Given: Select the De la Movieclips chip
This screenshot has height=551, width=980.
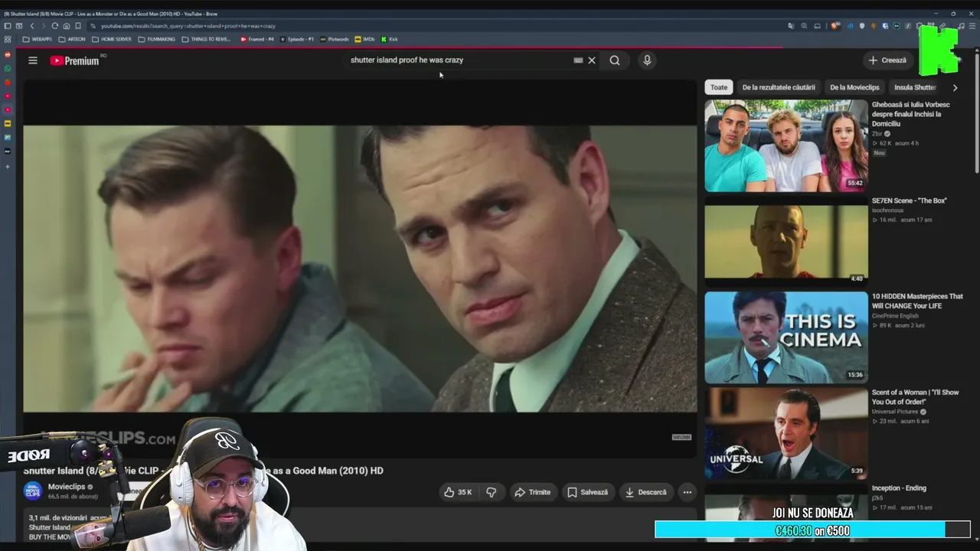Looking at the screenshot, I should 854,87.
